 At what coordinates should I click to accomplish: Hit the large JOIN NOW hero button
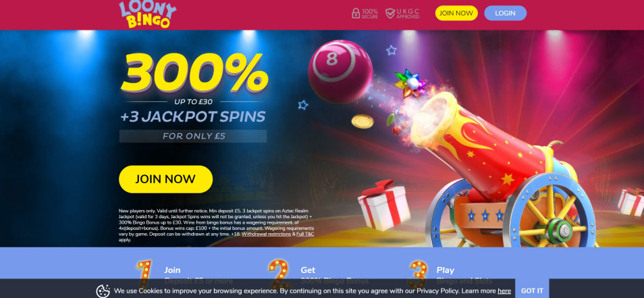coord(165,179)
